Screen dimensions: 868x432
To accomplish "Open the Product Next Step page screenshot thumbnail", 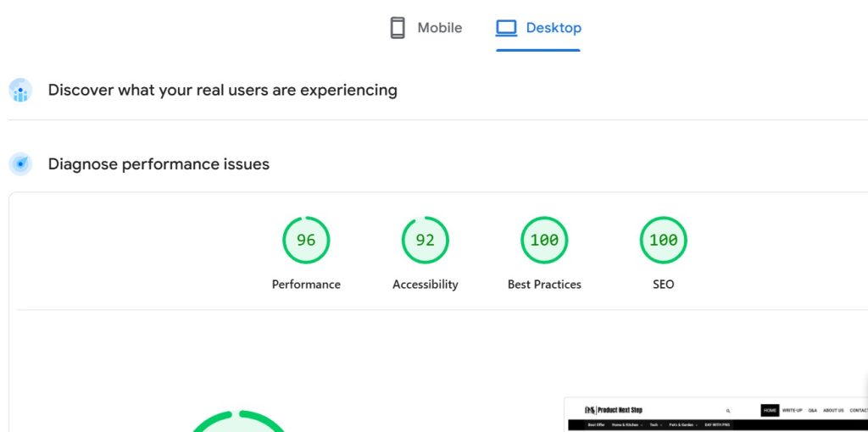I will tap(715, 415).
